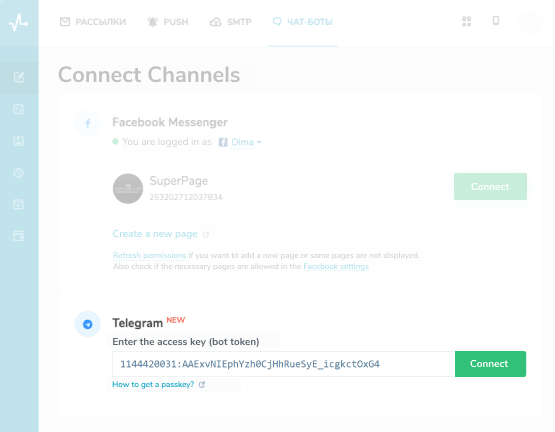This screenshot has width=555, height=432.
Task: Click the mobile phone icon in the header
Action: (496, 21)
